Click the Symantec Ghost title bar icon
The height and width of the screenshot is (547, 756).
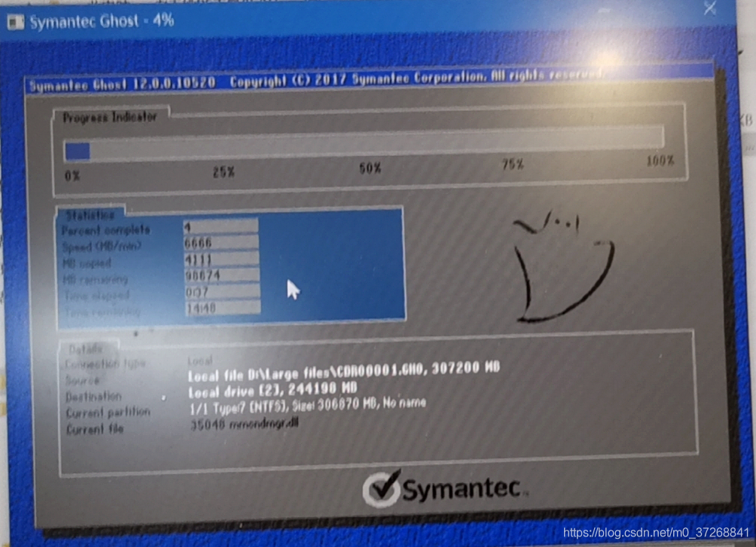(x=15, y=22)
